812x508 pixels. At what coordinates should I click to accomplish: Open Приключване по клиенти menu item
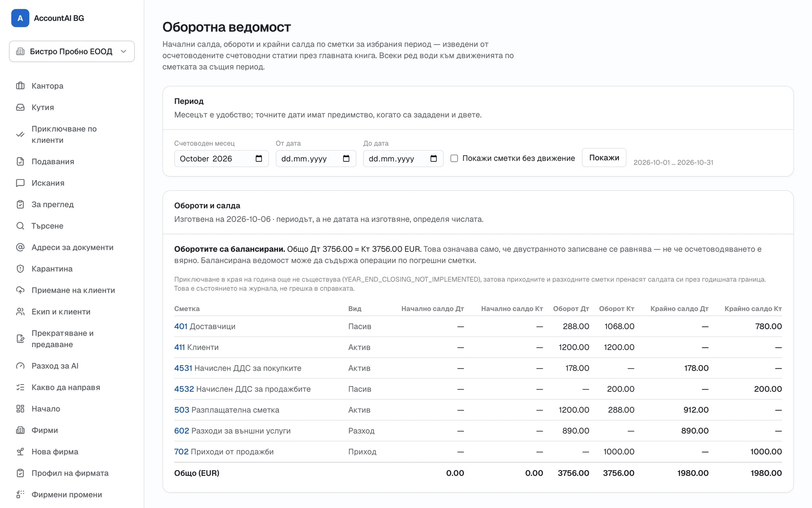(72, 135)
